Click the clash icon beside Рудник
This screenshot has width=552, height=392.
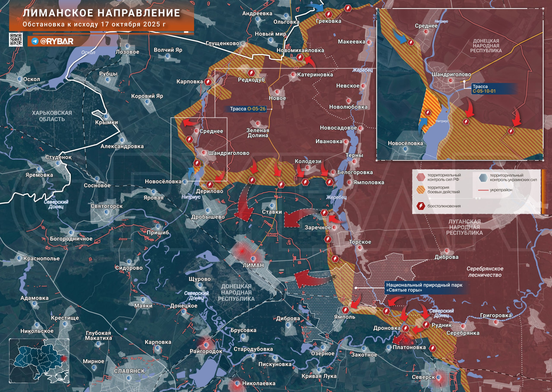(x=426, y=324)
